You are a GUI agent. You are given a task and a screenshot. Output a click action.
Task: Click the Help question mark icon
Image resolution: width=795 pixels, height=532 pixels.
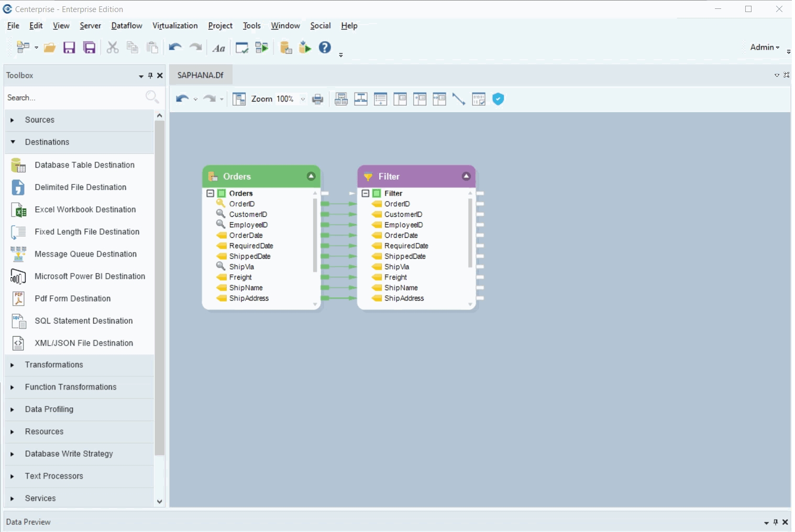(x=325, y=48)
